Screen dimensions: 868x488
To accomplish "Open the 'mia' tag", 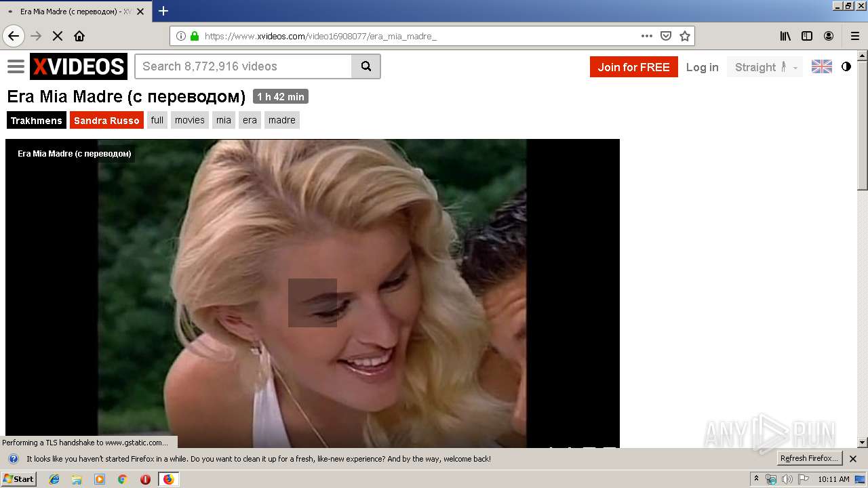I will [224, 120].
